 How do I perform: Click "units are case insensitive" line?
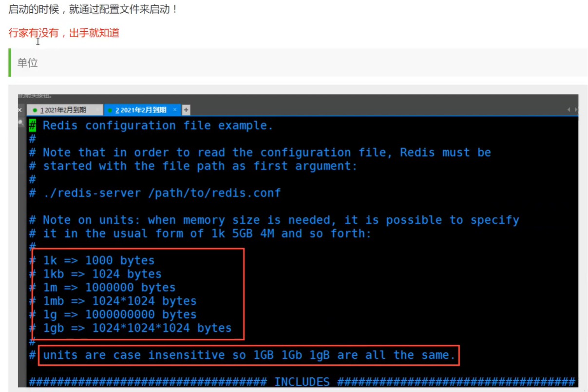tap(249, 355)
